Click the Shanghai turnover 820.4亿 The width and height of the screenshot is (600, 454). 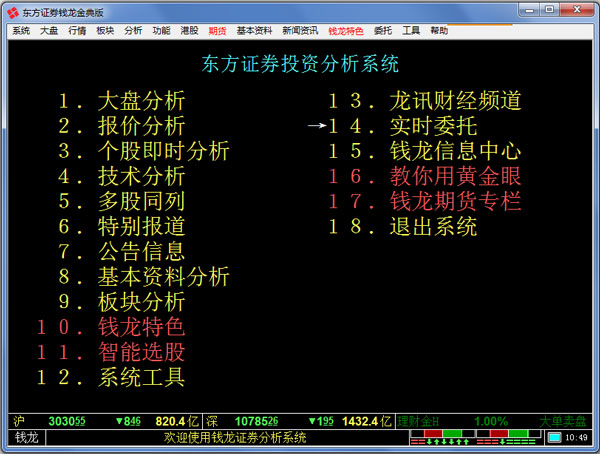tap(177, 421)
